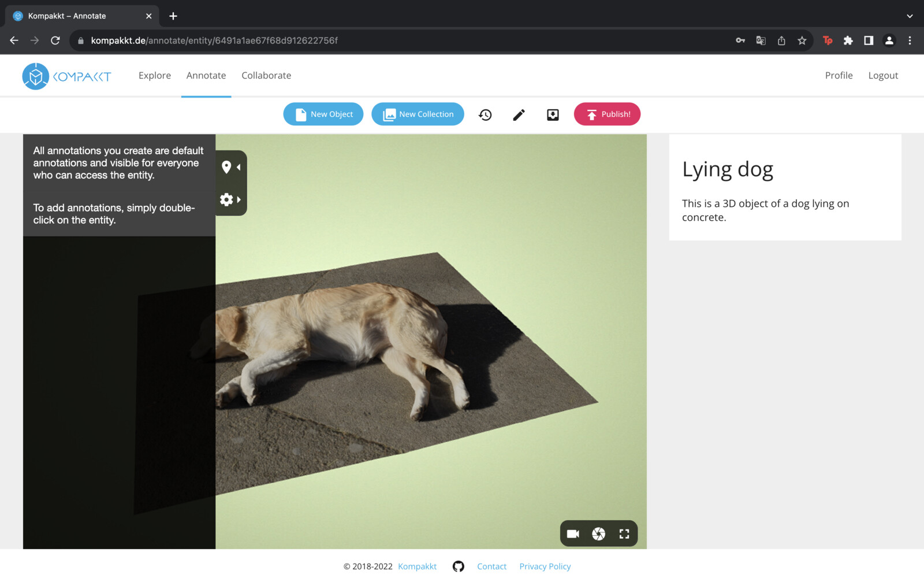Click the New Collection button
Image resolution: width=924 pixels, height=578 pixels.
418,114
